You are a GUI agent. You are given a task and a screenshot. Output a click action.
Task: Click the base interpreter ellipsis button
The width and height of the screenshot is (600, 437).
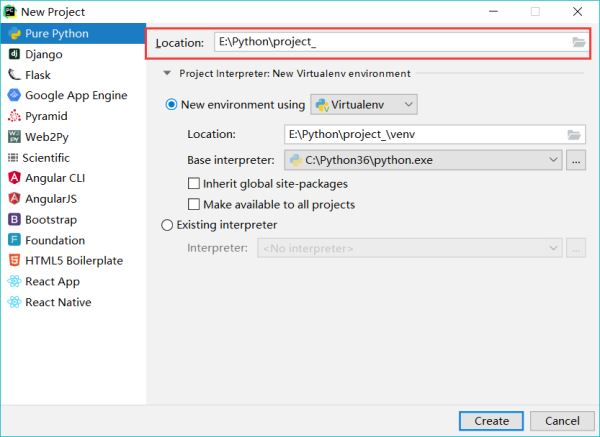(x=576, y=159)
